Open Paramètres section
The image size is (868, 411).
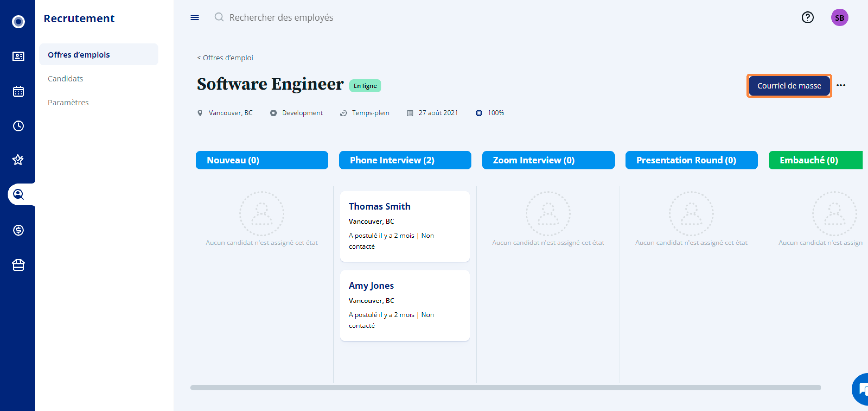(x=68, y=103)
